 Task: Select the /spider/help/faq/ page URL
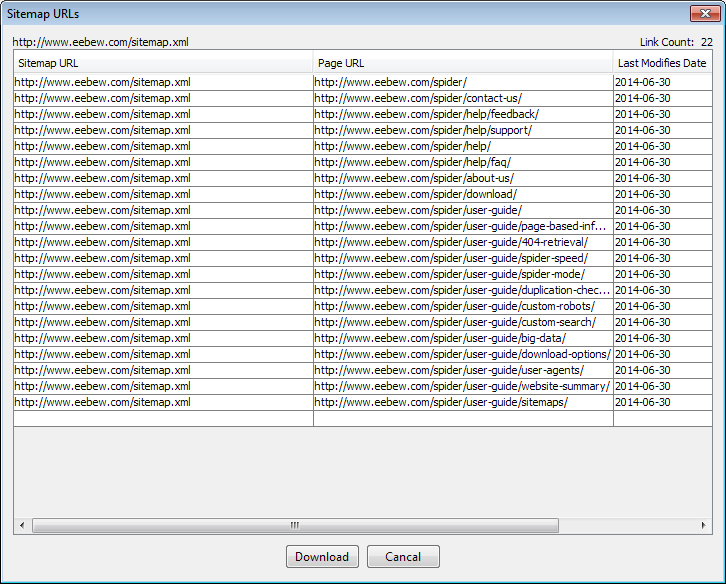pos(463,162)
